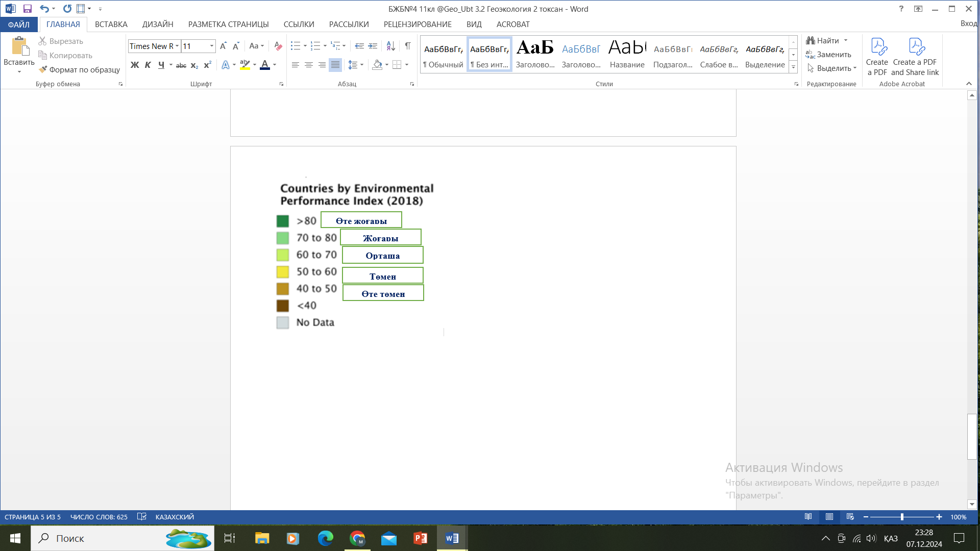Open the font name dropdown
This screenshot has height=551, width=980.
tap(177, 46)
